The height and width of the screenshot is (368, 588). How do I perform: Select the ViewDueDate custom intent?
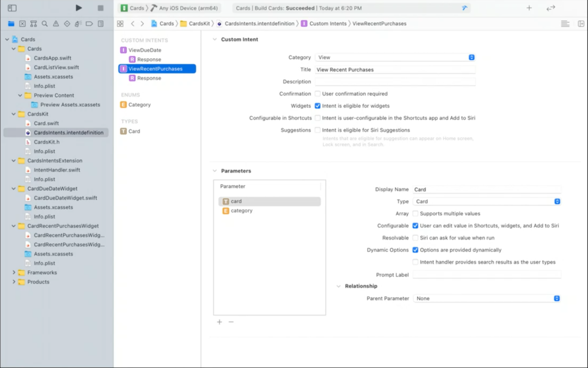(144, 50)
